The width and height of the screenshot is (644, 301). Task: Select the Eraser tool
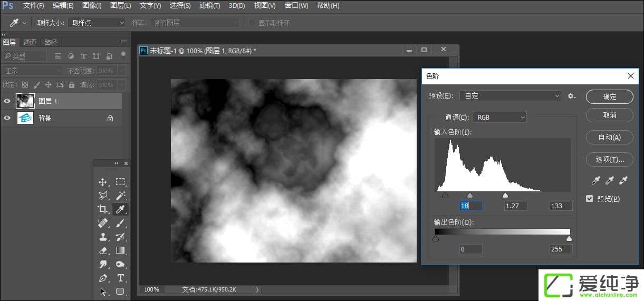[x=103, y=250]
